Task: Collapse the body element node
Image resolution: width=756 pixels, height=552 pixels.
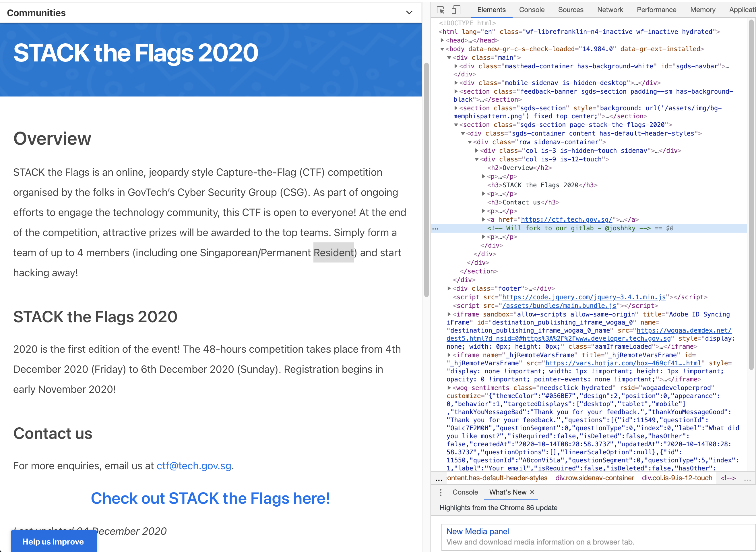Action: tap(442, 49)
